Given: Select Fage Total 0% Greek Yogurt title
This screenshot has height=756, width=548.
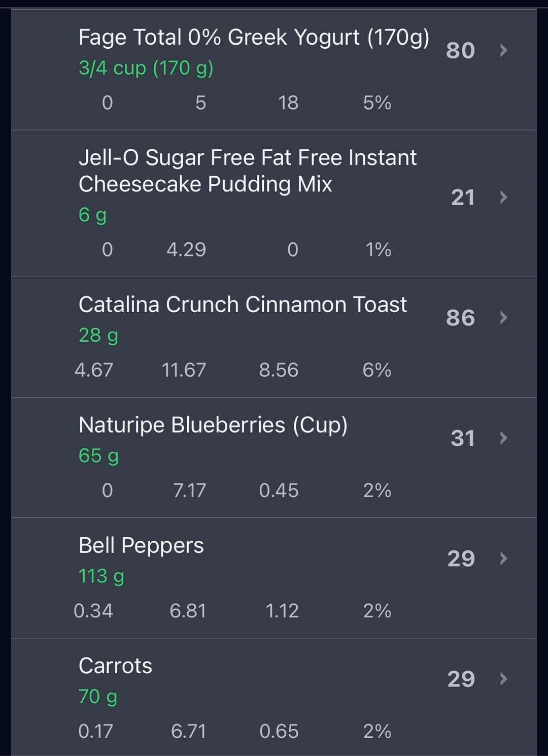Looking at the screenshot, I should (254, 38).
